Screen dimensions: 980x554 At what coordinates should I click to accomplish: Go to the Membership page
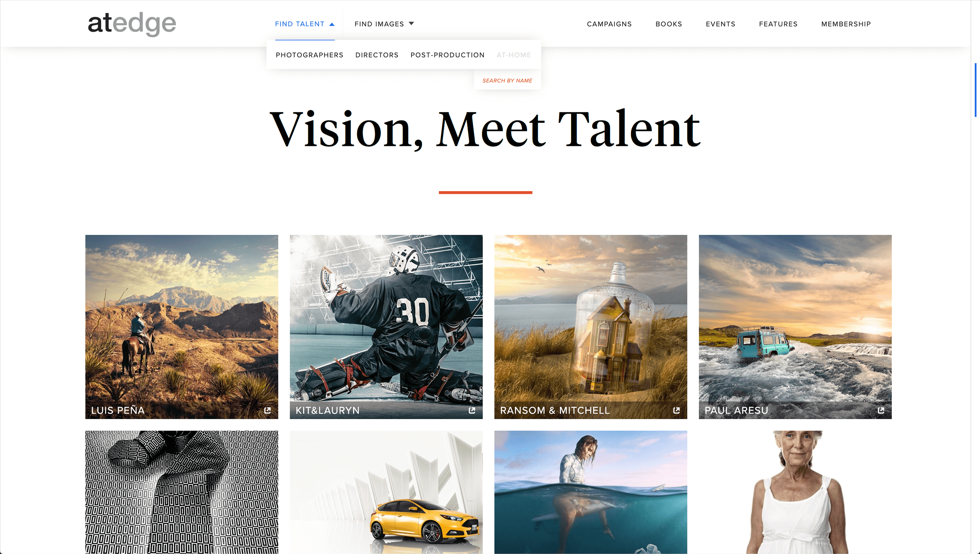point(846,24)
